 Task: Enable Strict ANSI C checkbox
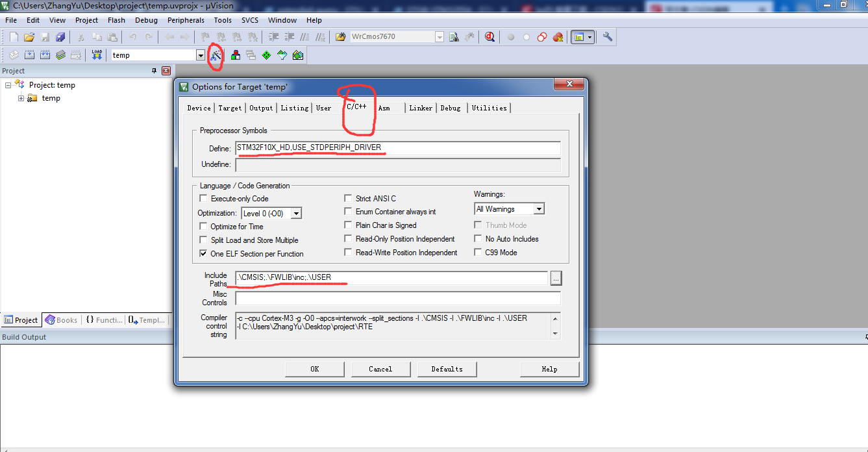(349, 199)
